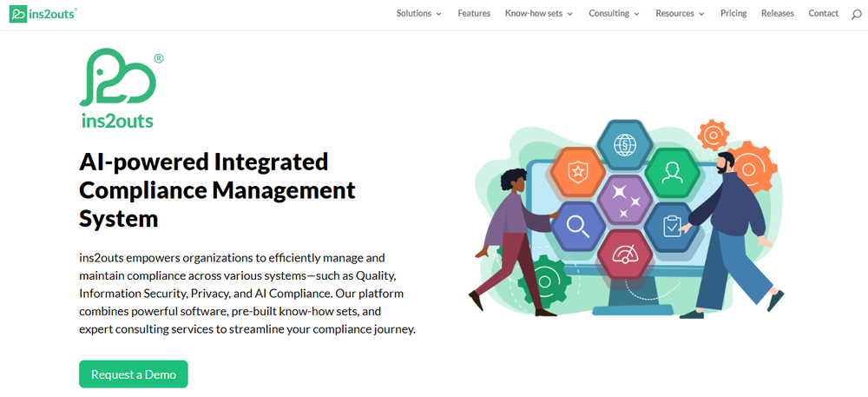Click the AI-powered Integrated Compliance heading
The width and height of the screenshot is (868, 397).
click(217, 190)
